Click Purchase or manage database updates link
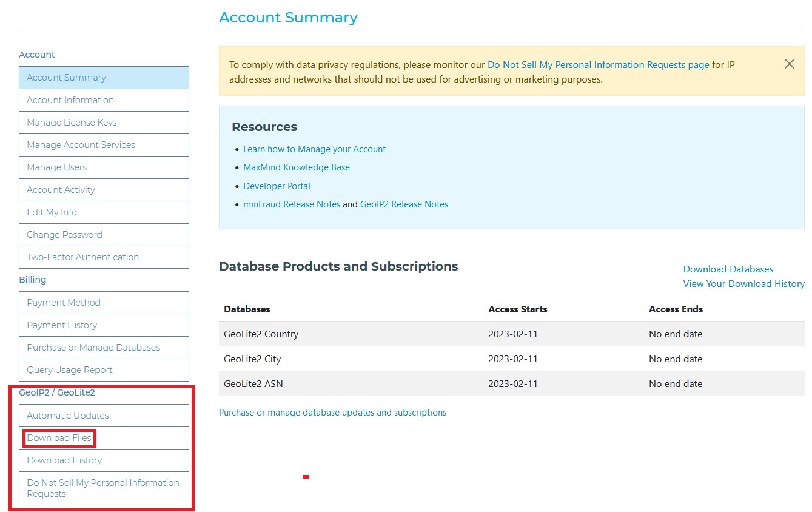 [332, 413]
